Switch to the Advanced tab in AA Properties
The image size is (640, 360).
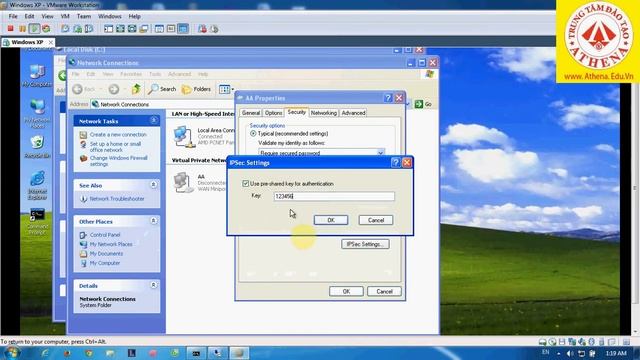coord(353,113)
